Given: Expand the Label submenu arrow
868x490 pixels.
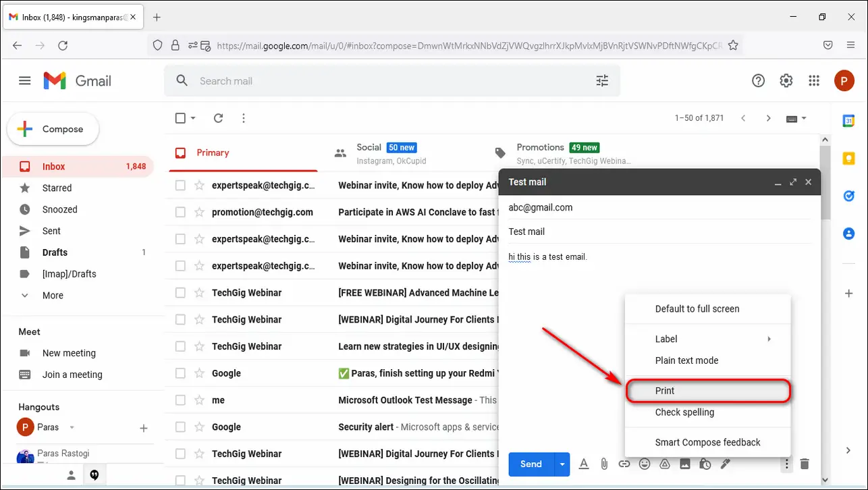Looking at the screenshot, I should pyautogui.click(x=769, y=339).
